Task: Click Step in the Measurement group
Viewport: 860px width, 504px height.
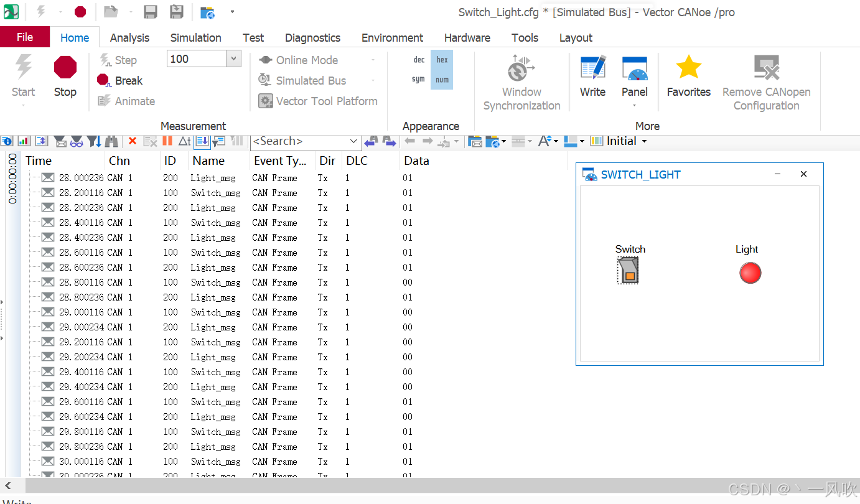Action: pos(118,60)
